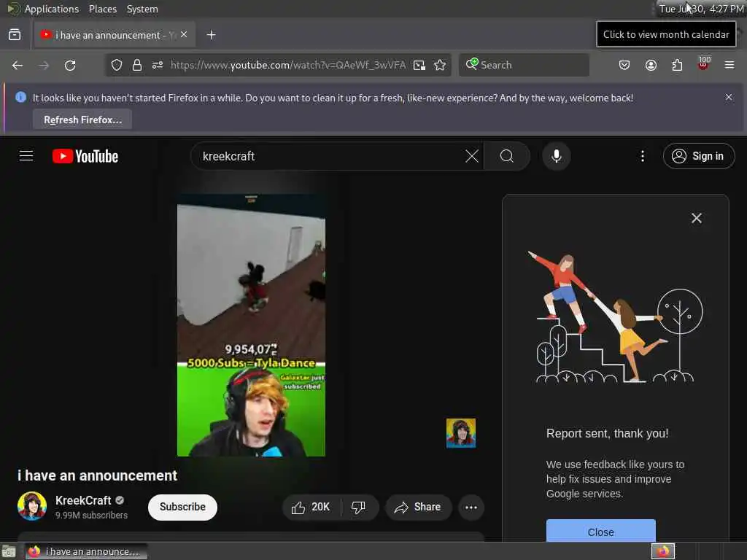Go back in Firefox
747x560 pixels.
tap(18, 65)
